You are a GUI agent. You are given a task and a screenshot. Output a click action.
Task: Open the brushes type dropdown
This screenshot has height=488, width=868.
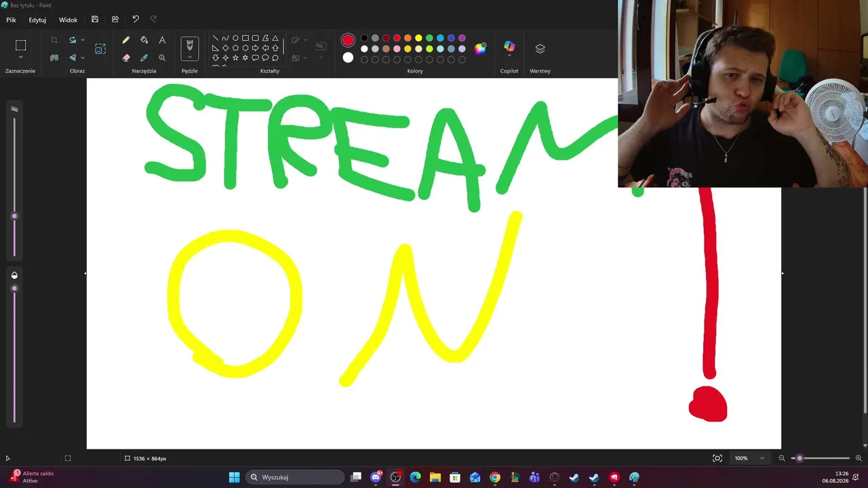click(x=190, y=58)
